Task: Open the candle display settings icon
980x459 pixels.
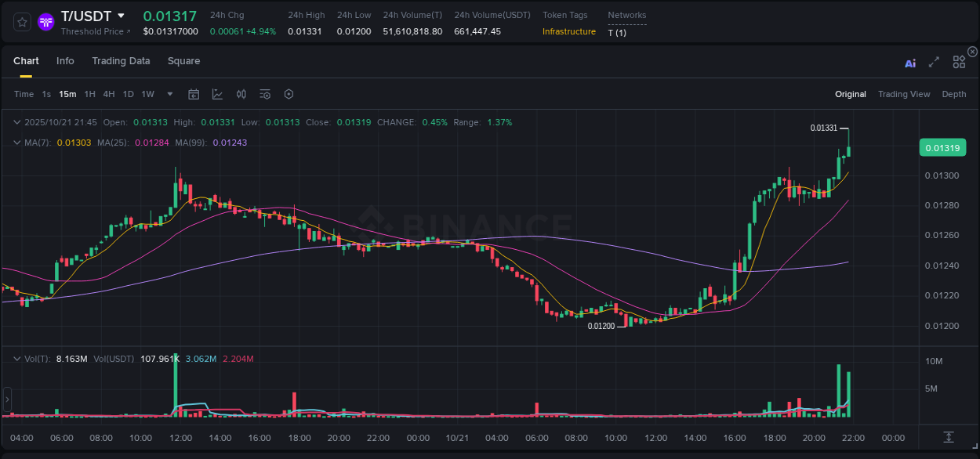Action: point(241,94)
